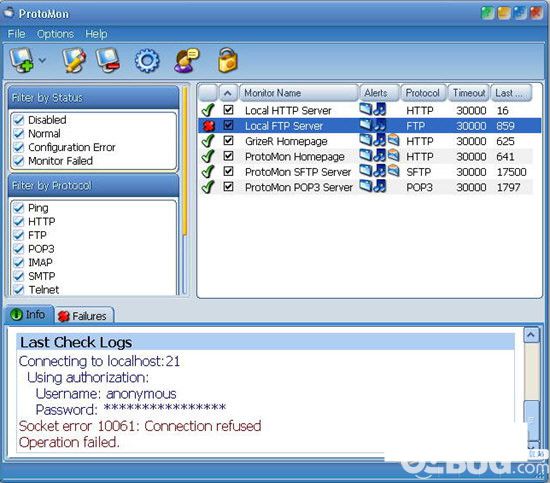Click the green check status of ProtoMon SFTP Server
The height and width of the screenshot is (483, 550).
tap(208, 172)
